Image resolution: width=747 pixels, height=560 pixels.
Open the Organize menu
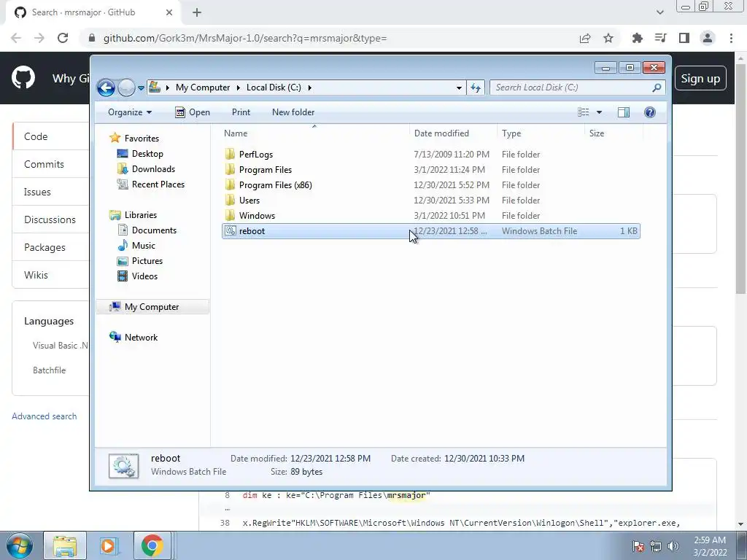point(130,112)
